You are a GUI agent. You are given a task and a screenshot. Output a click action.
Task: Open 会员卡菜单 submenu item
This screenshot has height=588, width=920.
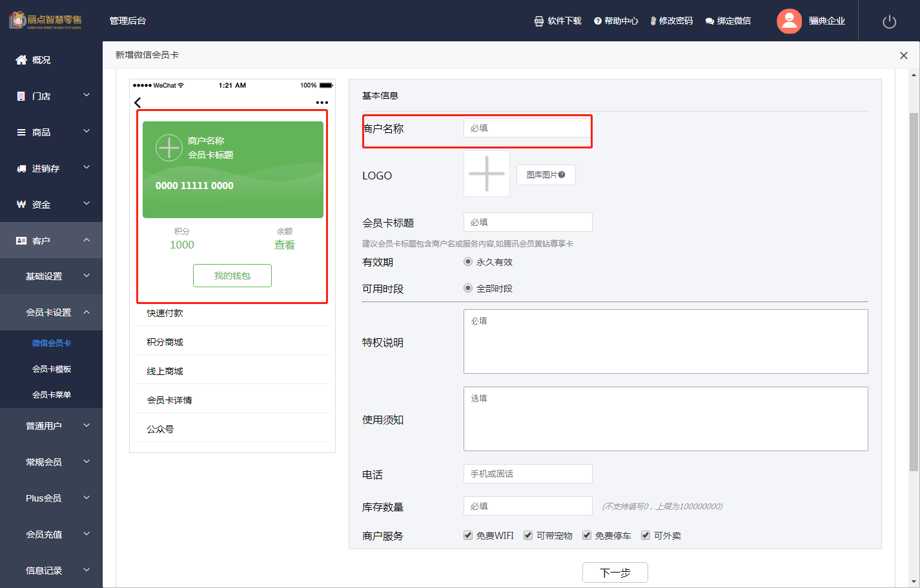click(x=52, y=395)
